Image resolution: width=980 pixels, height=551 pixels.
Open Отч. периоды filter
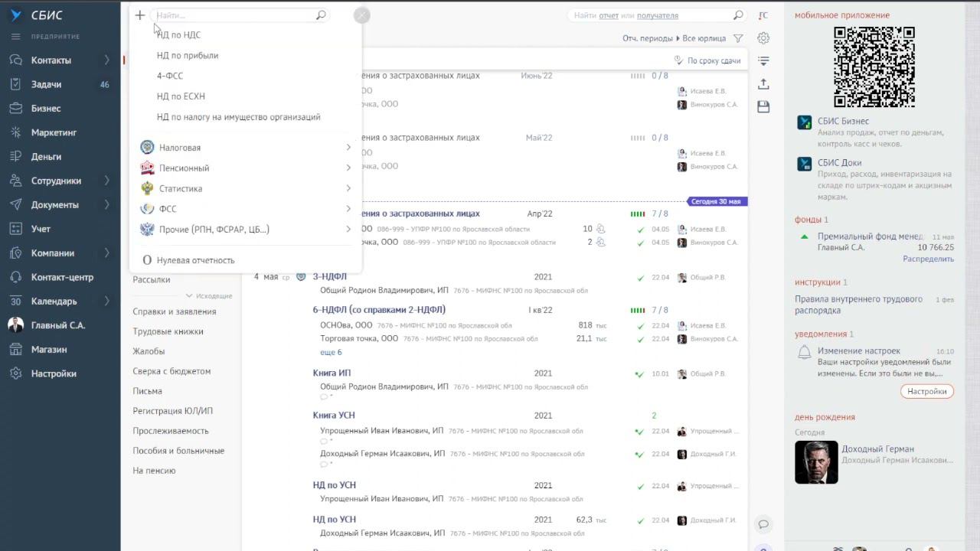pyautogui.click(x=648, y=38)
